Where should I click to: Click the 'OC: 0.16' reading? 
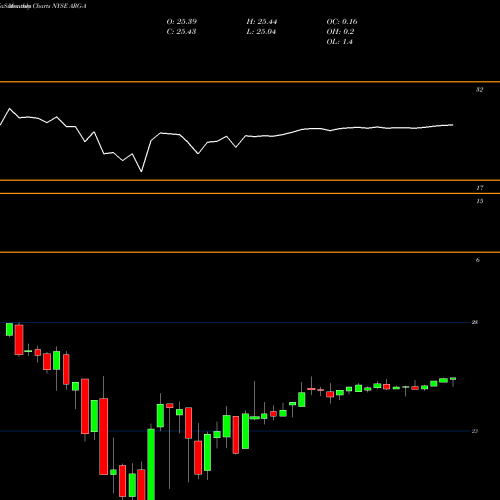pos(342,22)
